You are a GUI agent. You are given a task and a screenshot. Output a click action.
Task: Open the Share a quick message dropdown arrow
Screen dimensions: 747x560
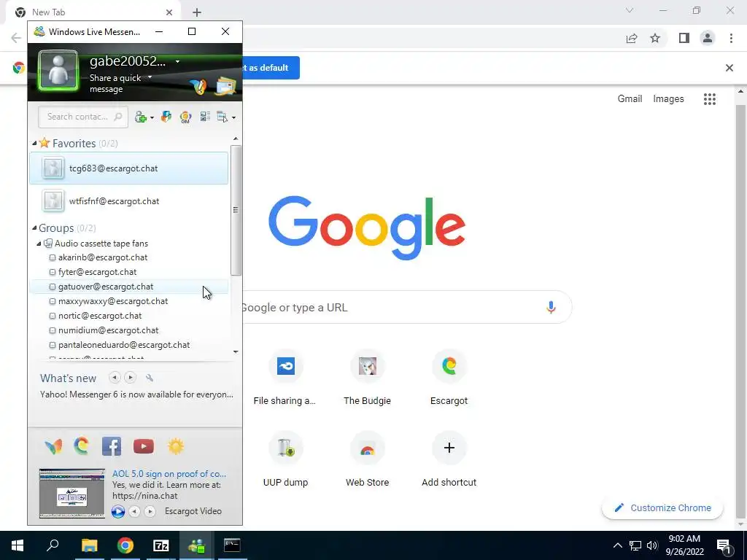point(150,77)
